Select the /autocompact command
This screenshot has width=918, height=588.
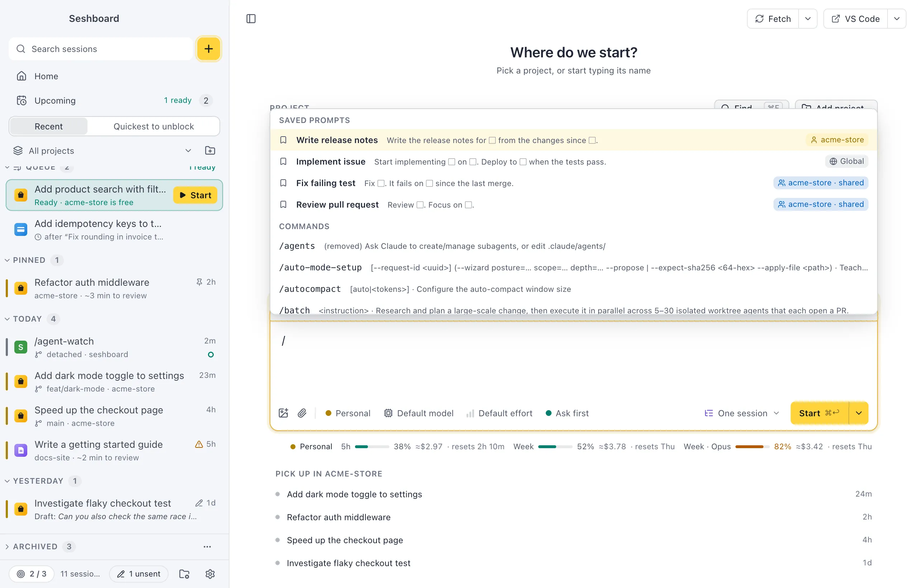573,289
